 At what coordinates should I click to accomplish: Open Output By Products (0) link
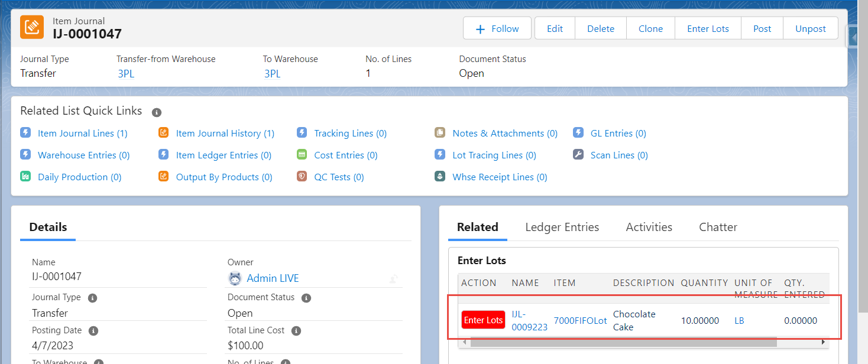(x=224, y=177)
